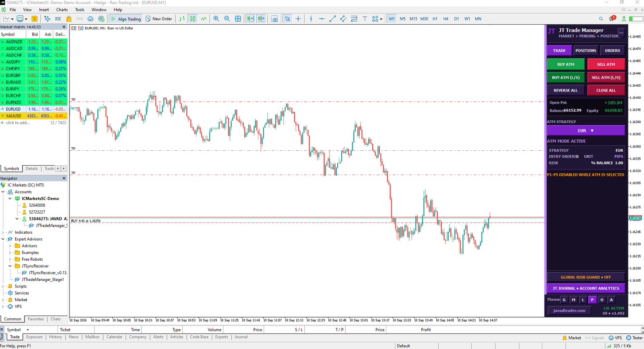Open the Charts menu
Image resolution: width=644 pixels, height=349 pixels.
pos(62,10)
